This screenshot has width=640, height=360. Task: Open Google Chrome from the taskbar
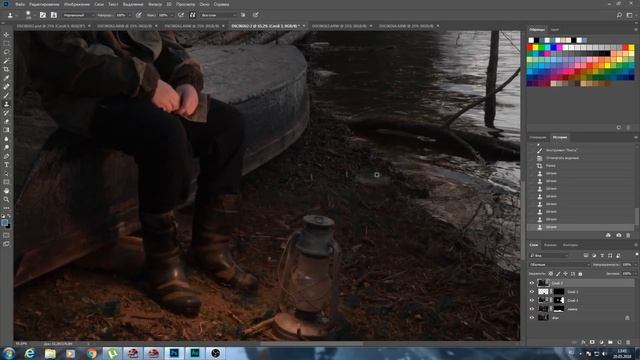(x=91, y=353)
